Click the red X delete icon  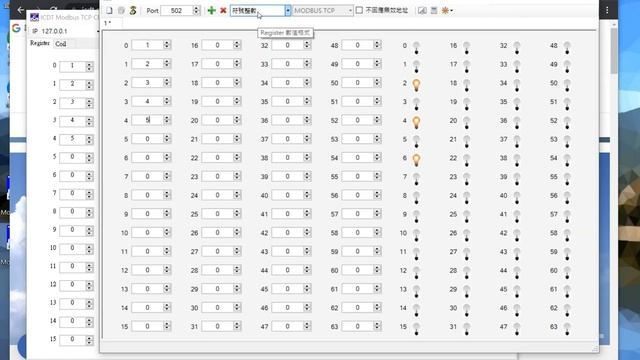[223, 11]
